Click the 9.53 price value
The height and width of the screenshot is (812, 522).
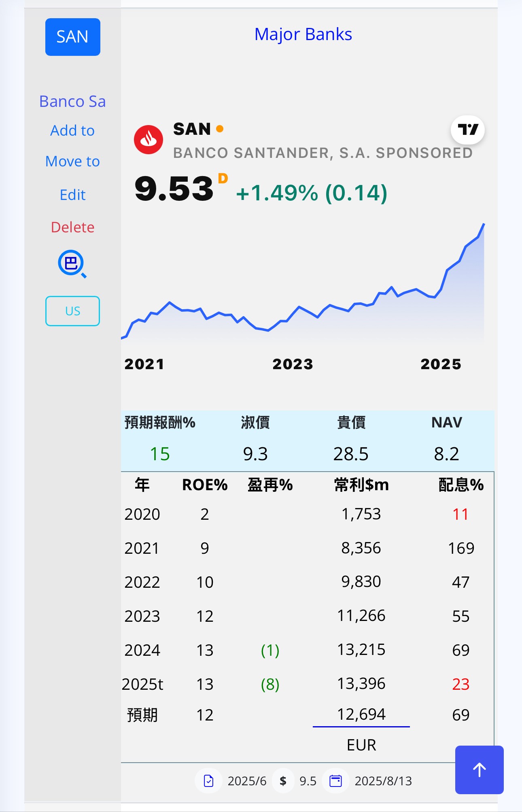[174, 189]
